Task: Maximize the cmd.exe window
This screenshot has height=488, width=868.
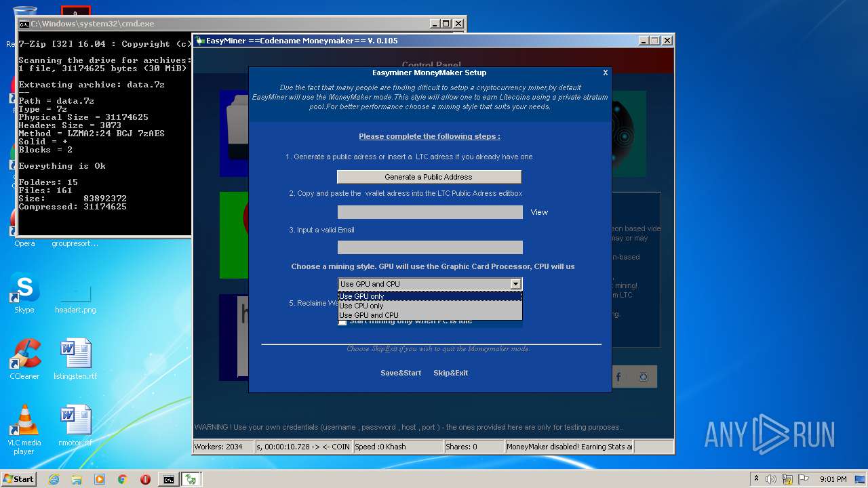Action: pos(446,24)
